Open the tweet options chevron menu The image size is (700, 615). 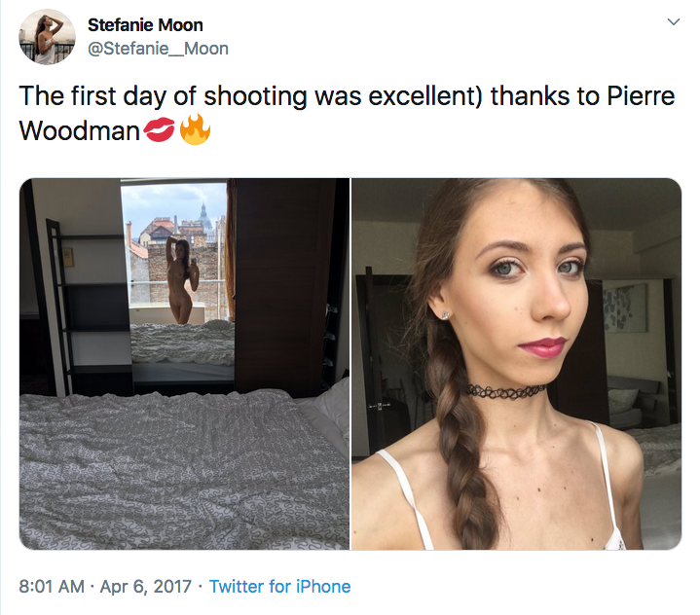point(671,22)
